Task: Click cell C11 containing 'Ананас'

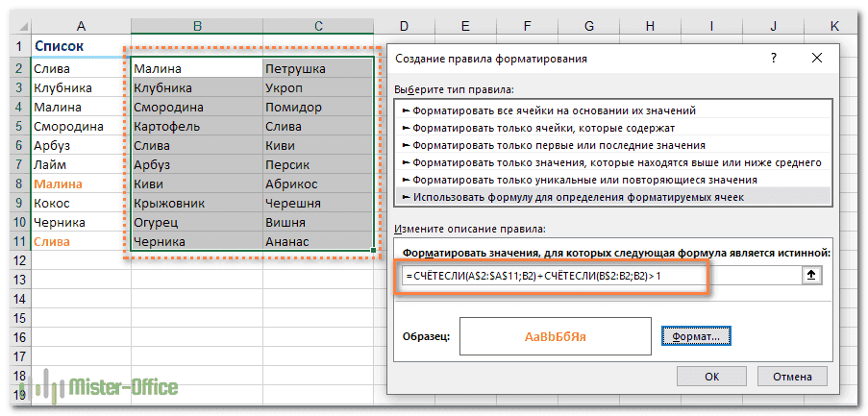Action: coord(318,242)
